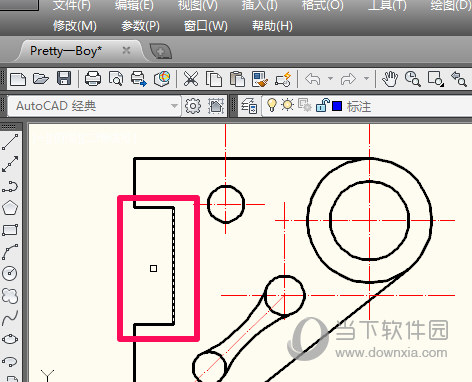Image resolution: width=472 pixels, height=382 pixels.
Task: Save the drawing with the floppy disk icon
Action: coord(64,79)
